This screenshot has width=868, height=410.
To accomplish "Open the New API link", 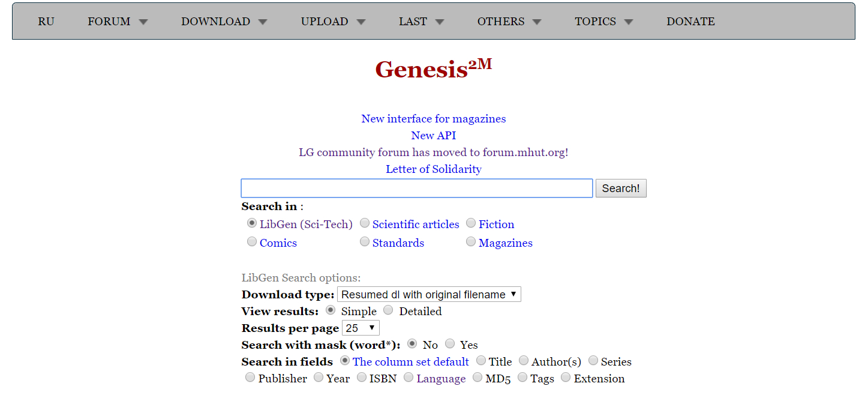I will coord(434,135).
